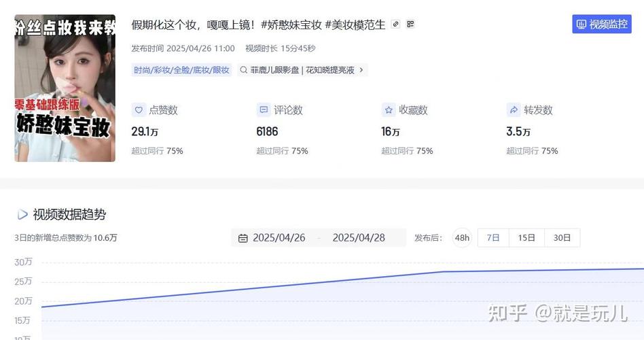Screen dimensions: 644x340
Task: Click play icon beside 视频数据趋势 heading
Action: (x=22, y=214)
